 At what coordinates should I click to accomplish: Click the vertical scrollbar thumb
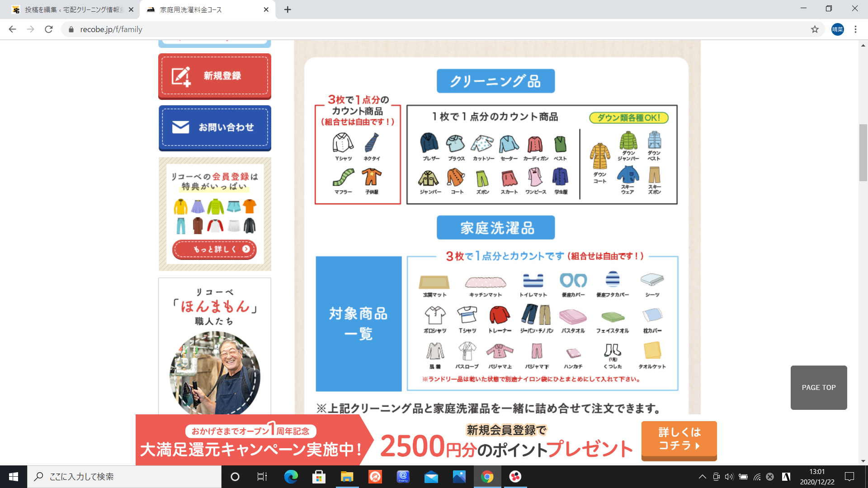pos(863,152)
